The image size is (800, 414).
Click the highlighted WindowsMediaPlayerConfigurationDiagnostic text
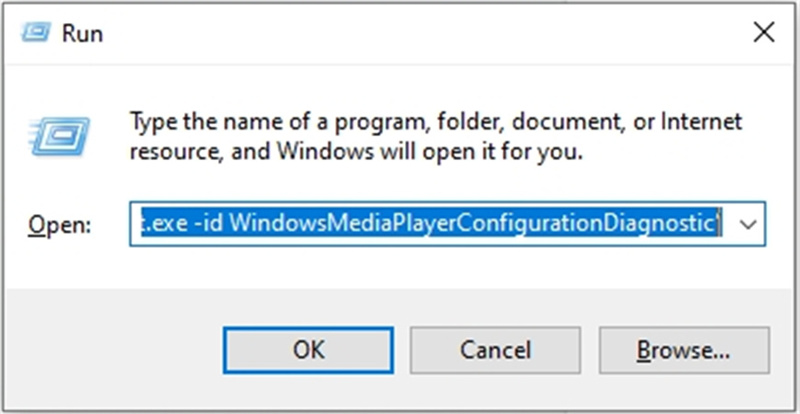point(470,225)
